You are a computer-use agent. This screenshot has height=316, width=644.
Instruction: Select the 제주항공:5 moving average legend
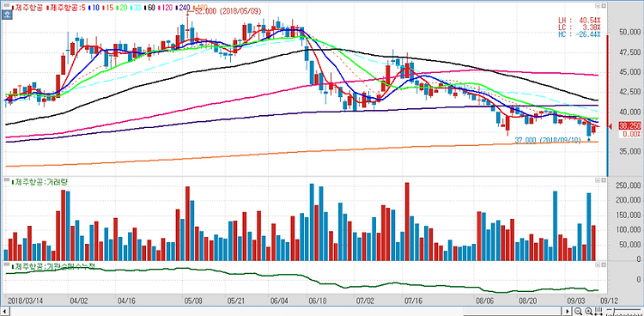(x=67, y=8)
